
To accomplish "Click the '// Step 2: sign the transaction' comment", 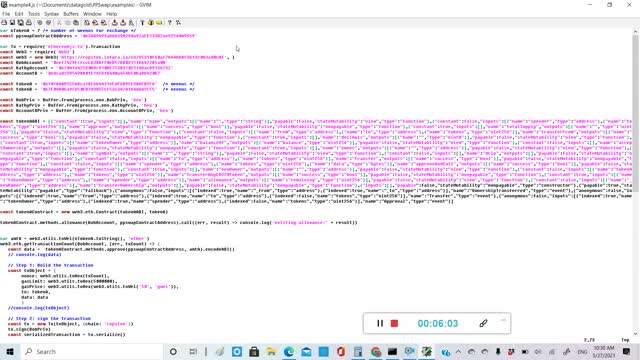I will coord(49,318).
